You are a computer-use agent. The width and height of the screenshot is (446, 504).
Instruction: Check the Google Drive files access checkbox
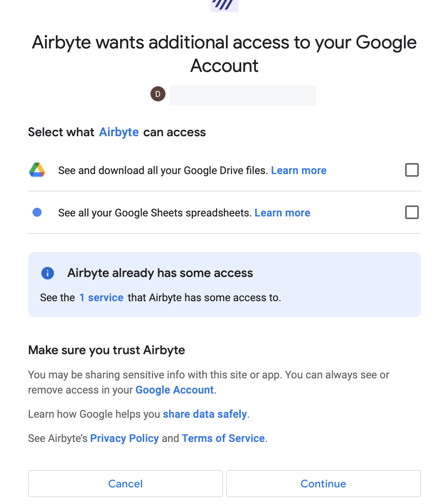[x=412, y=170]
